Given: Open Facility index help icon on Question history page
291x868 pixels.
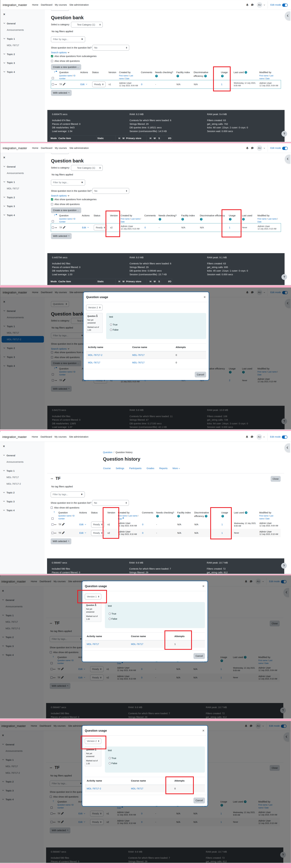Looking at the screenshot, I should [178, 516].
